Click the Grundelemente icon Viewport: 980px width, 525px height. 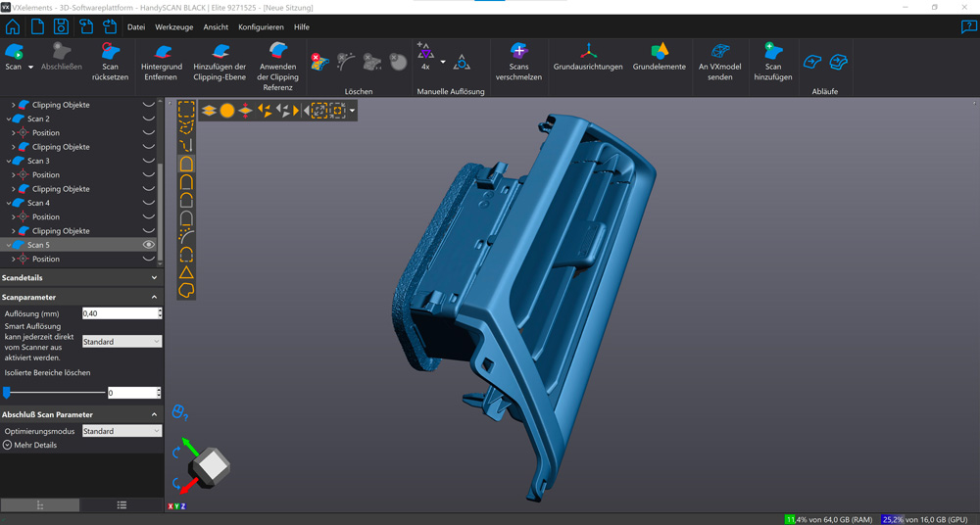659,51
